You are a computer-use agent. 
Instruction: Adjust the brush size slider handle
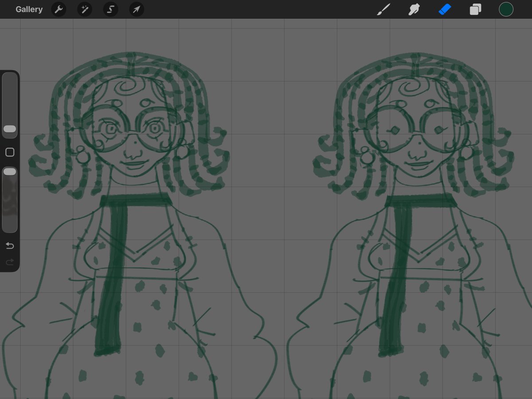pos(10,129)
